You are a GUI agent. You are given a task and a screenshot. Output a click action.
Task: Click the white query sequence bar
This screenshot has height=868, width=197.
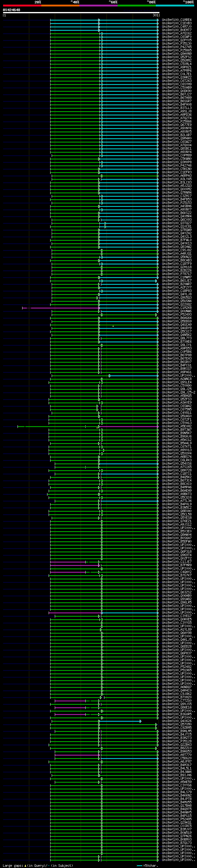[x=81, y=12]
